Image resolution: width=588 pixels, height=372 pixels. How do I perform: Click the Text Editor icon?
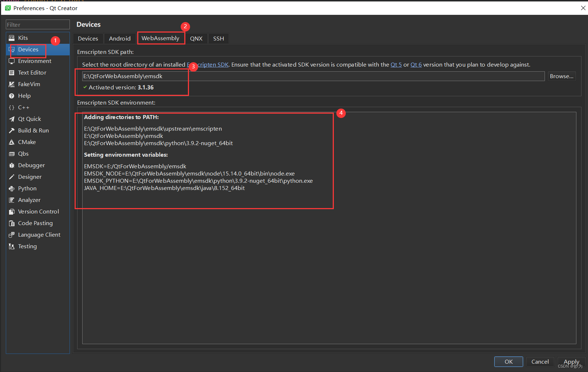click(x=12, y=73)
